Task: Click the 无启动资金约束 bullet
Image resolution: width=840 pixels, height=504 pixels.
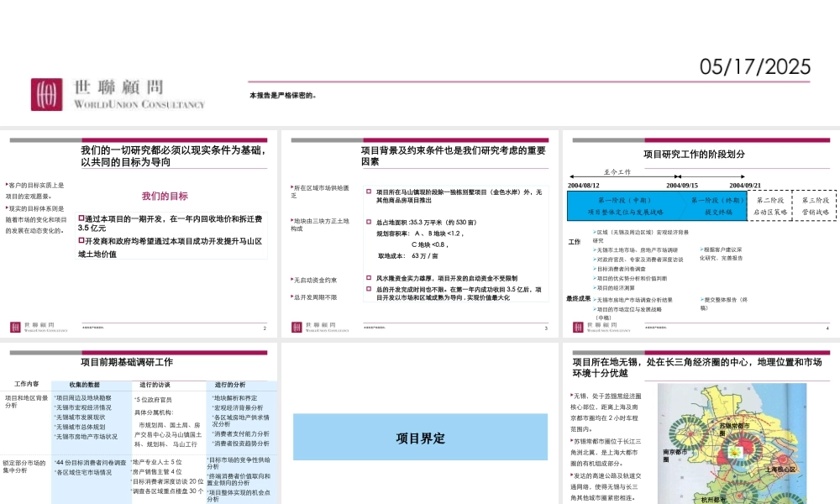Action: [x=314, y=280]
